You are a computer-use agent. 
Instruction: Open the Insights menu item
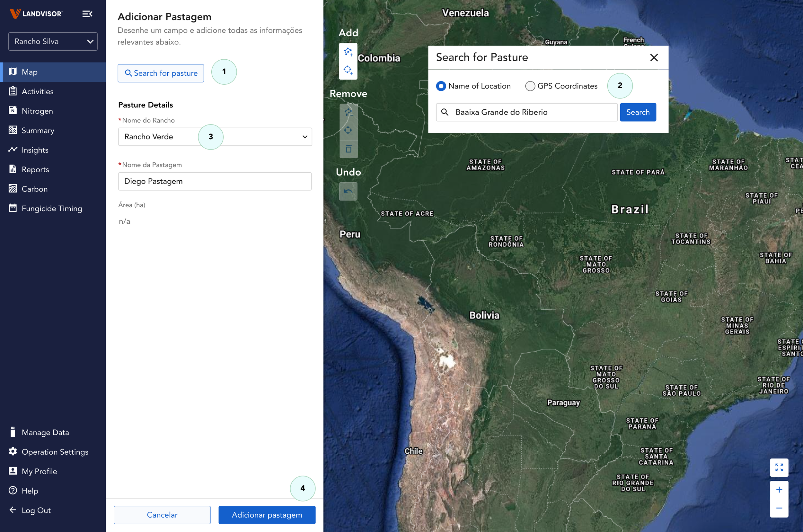35,150
